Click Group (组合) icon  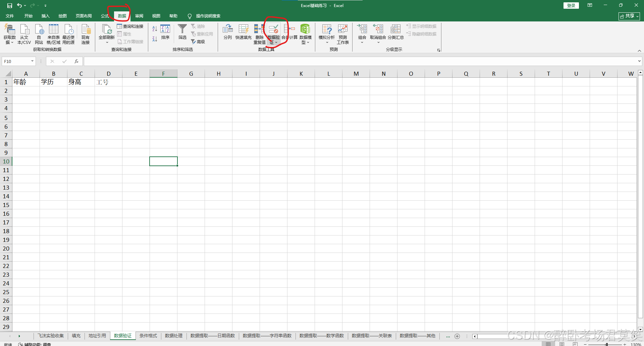pos(362,29)
